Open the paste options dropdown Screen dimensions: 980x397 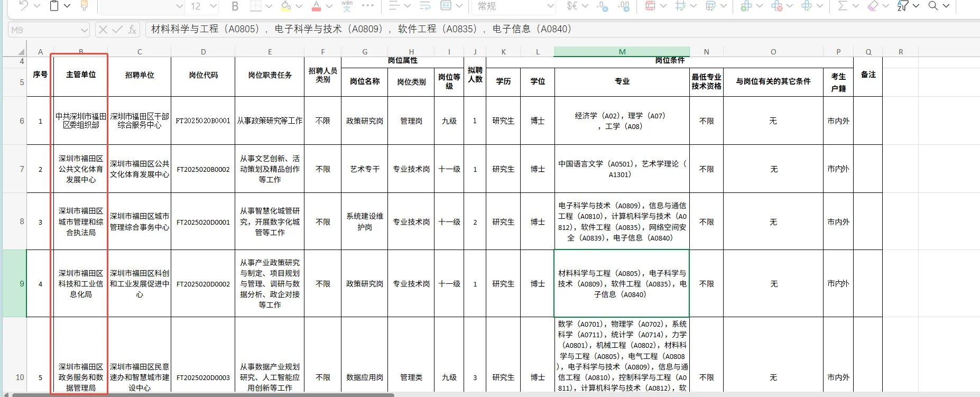[67, 6]
